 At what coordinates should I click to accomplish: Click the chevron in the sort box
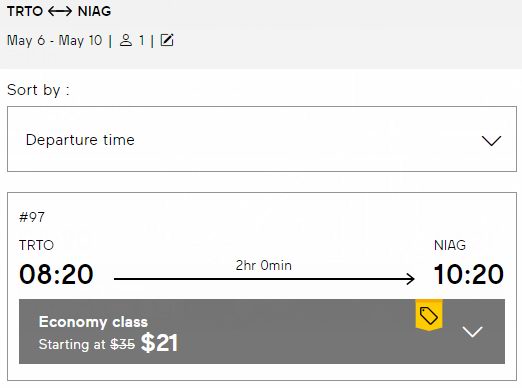pyautogui.click(x=491, y=140)
